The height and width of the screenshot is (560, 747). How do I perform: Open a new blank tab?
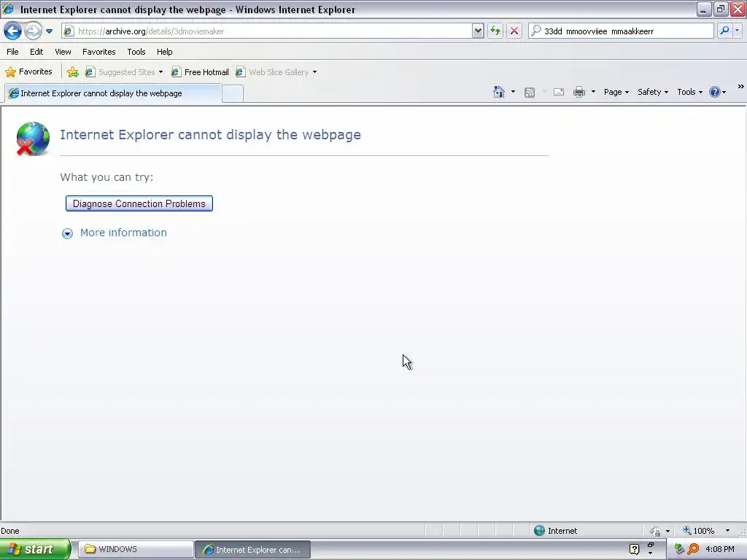(x=233, y=94)
